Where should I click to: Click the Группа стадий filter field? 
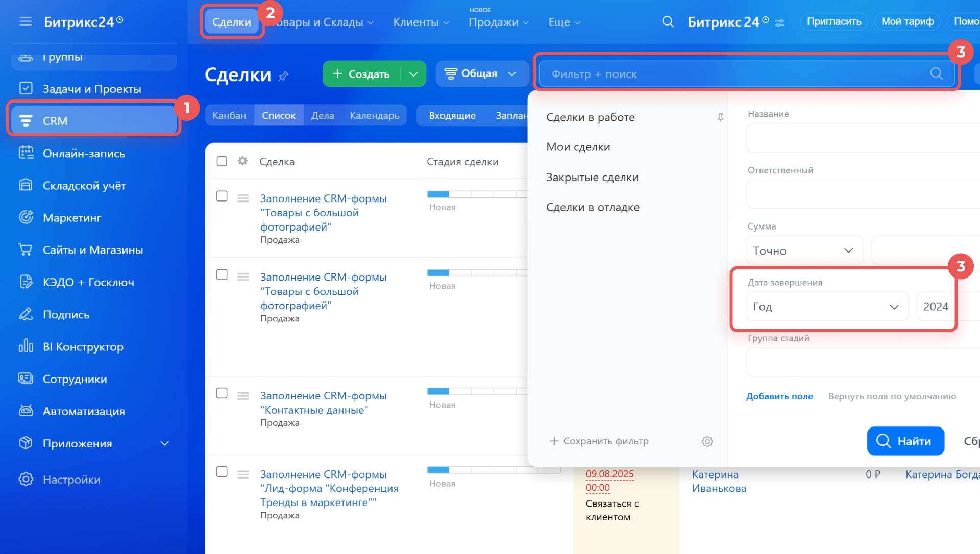tap(863, 363)
